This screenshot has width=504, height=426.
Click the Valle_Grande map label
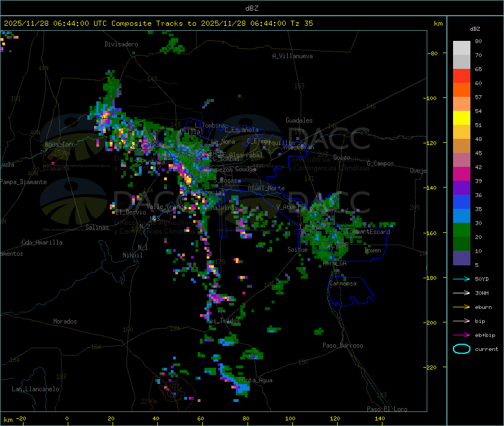(166, 207)
